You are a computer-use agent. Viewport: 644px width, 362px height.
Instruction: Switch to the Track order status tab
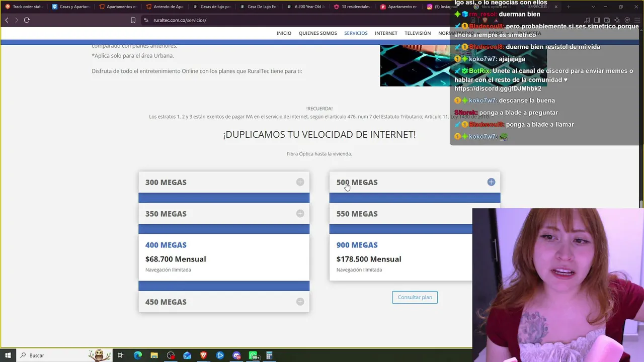(x=24, y=7)
